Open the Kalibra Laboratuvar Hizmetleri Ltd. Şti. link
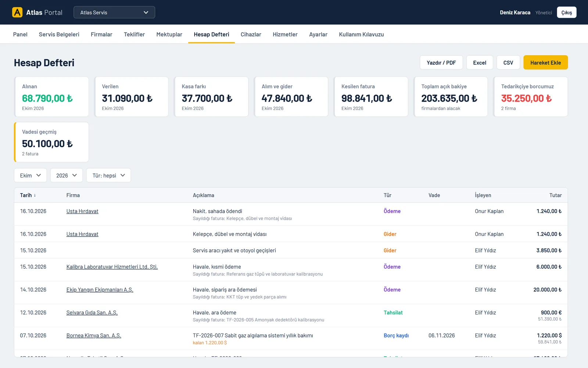Viewport: 588px width, 368px height. point(112,267)
